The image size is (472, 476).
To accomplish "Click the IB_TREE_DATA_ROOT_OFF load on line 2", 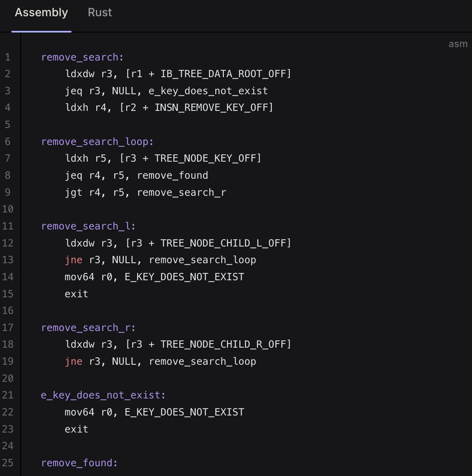I will point(178,74).
